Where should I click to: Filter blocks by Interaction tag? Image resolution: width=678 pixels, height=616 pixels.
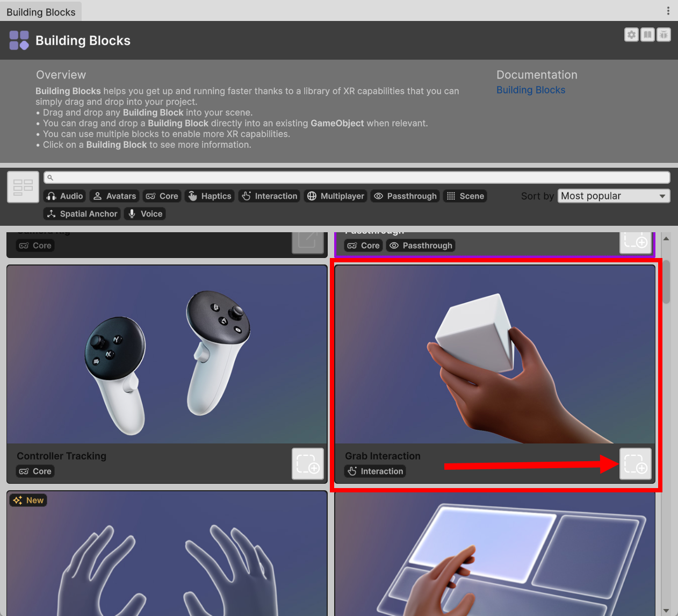click(x=269, y=196)
